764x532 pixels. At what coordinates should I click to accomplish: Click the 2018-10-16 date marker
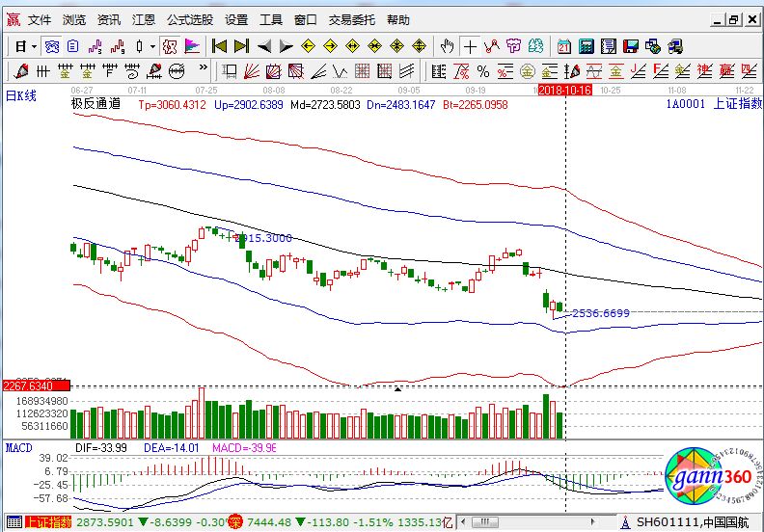click(x=564, y=89)
